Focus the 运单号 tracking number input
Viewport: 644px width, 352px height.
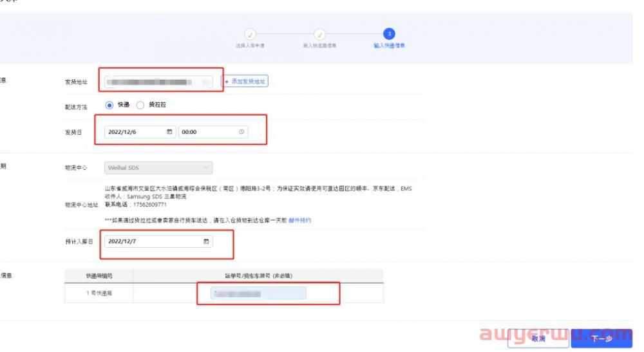point(258,293)
